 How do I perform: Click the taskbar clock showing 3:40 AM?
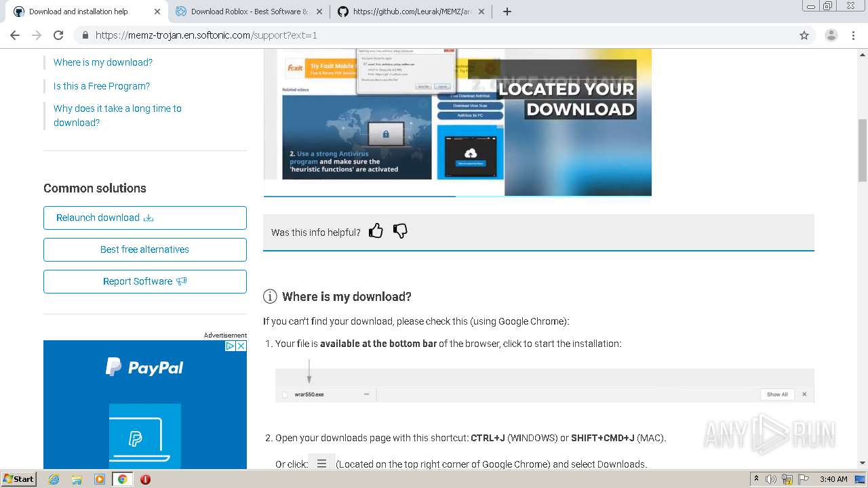833,479
